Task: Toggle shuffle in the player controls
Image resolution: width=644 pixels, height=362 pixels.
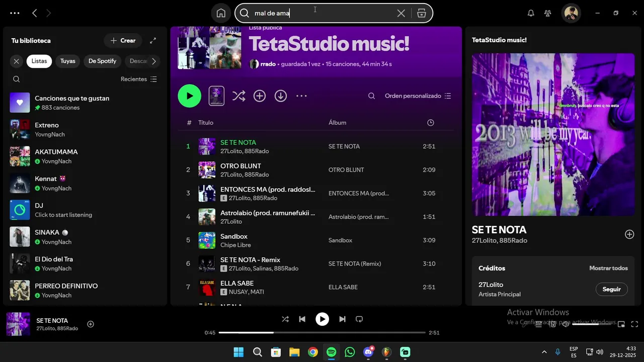Action: 285,319
